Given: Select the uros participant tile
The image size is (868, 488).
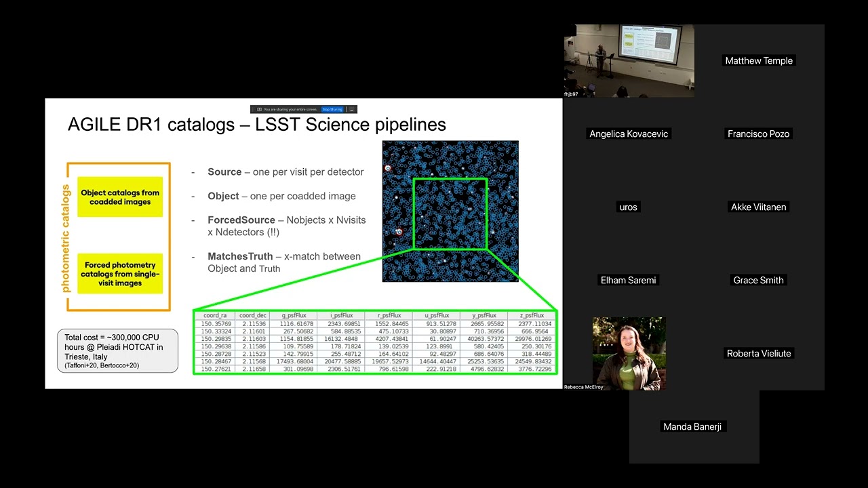Looking at the screenshot, I should pyautogui.click(x=629, y=207).
